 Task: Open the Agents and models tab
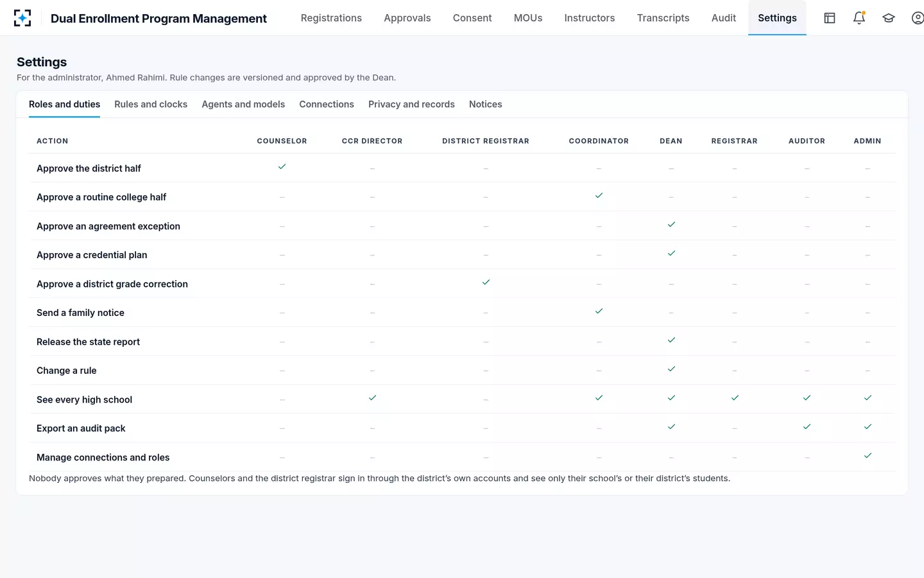coord(243,104)
